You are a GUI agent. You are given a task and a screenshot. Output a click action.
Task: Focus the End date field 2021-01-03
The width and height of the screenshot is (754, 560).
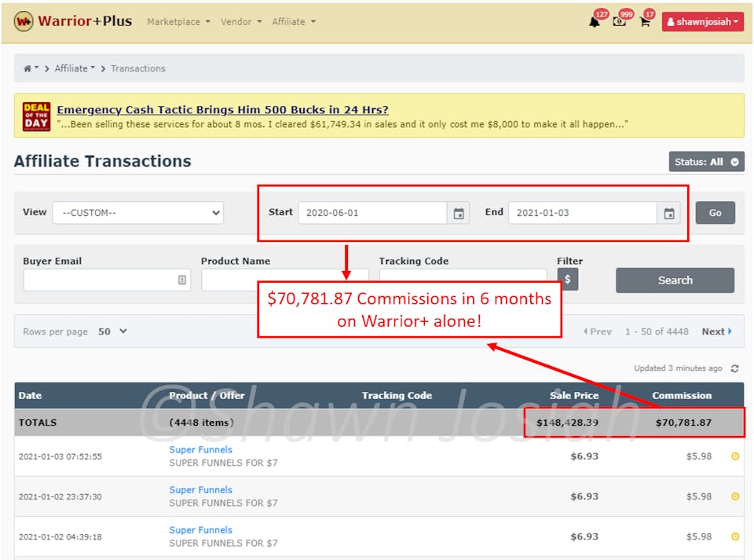pos(583,213)
